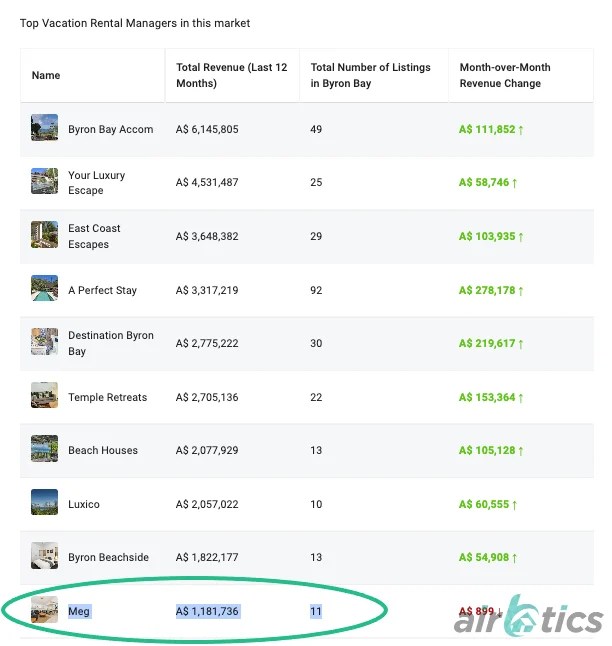Select the East Coast Escapes thumbnail
This screenshot has height=646, width=612.
coord(45,234)
